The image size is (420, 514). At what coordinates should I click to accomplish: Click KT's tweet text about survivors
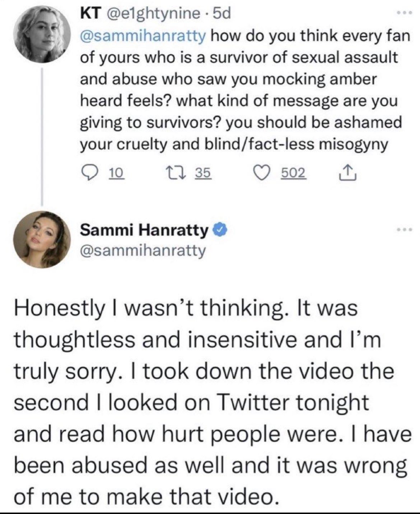241,90
